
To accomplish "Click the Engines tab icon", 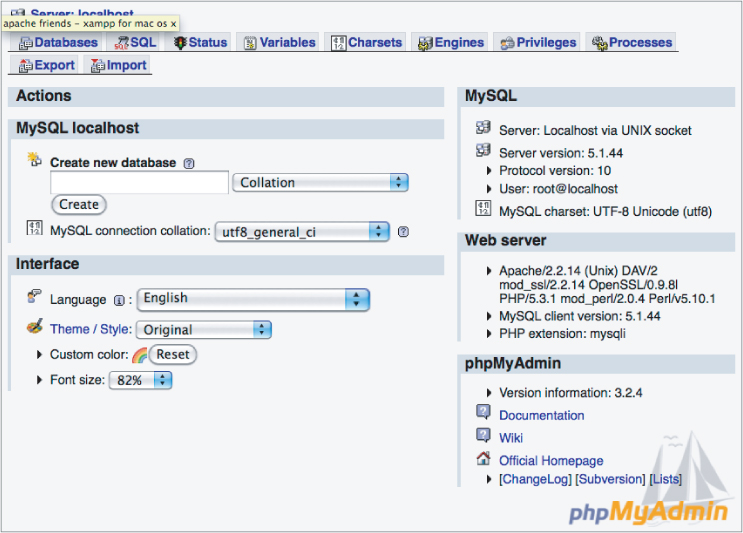I will tap(425, 44).
